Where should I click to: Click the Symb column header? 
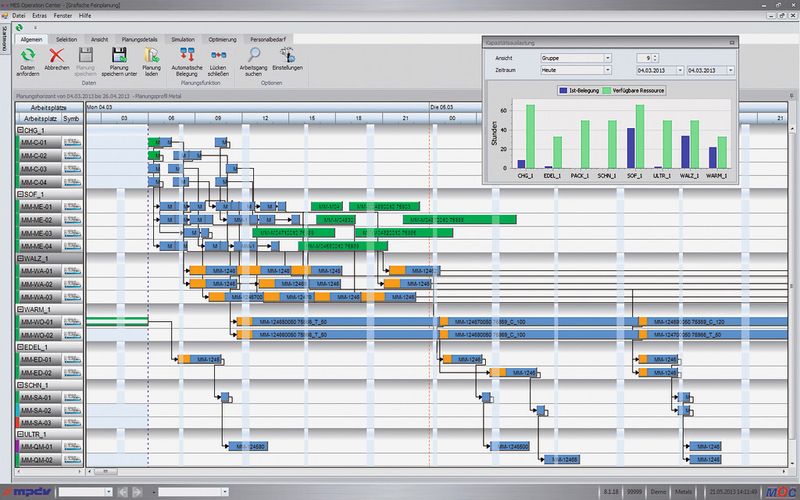pos(71,118)
